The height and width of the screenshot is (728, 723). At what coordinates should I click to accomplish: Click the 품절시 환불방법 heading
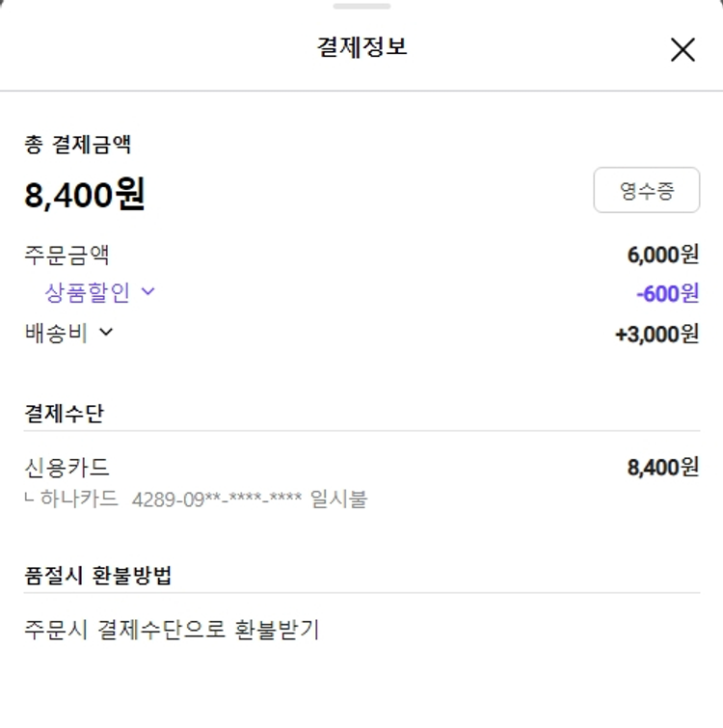[98, 577]
